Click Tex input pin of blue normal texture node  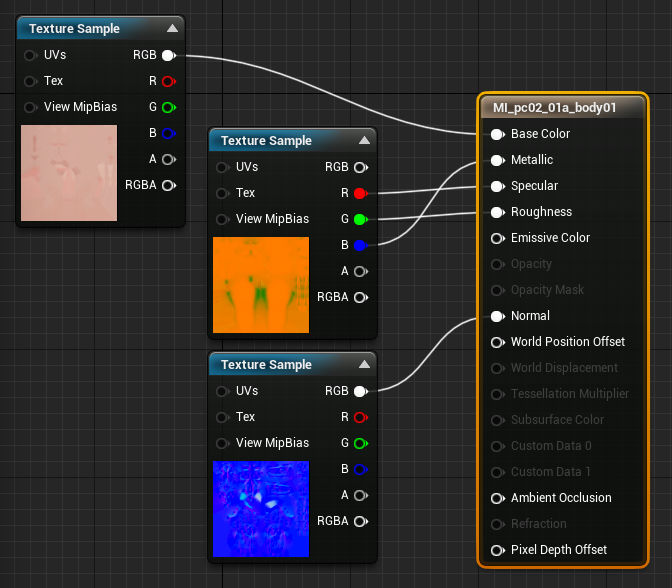[222, 417]
